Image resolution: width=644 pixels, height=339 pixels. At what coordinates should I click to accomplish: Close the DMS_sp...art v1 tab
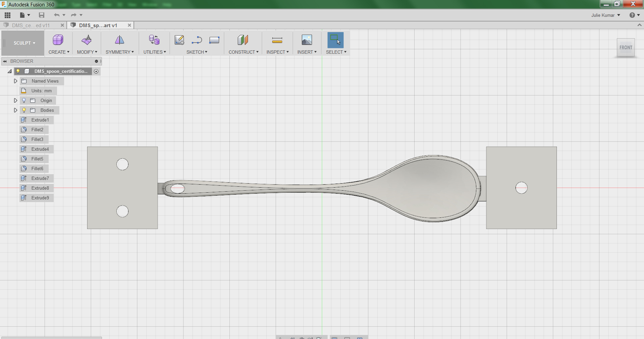click(129, 25)
